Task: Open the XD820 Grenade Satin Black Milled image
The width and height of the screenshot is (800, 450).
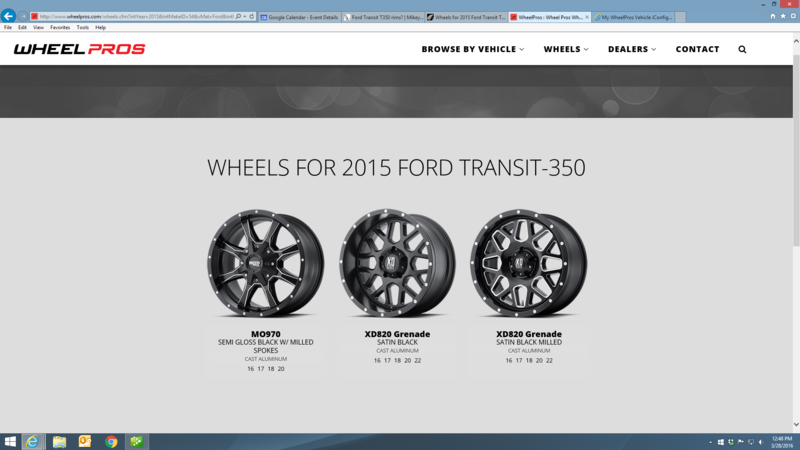Action: coord(529,263)
